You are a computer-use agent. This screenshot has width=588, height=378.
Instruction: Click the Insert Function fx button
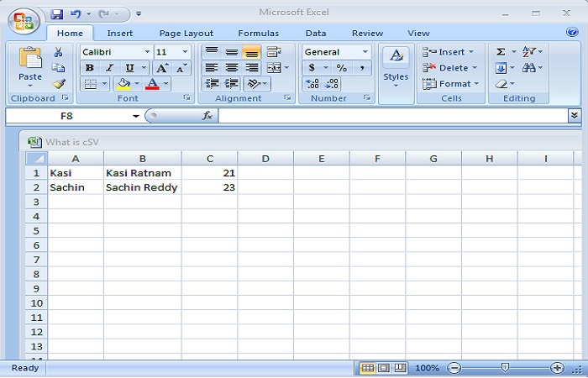pos(207,116)
